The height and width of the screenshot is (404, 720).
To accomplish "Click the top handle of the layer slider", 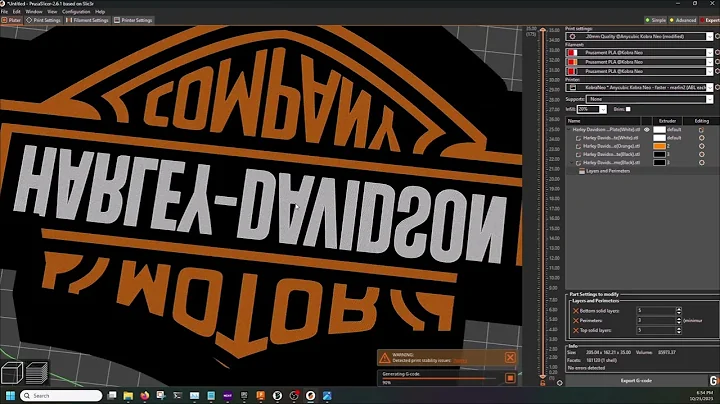I will tap(543, 30).
